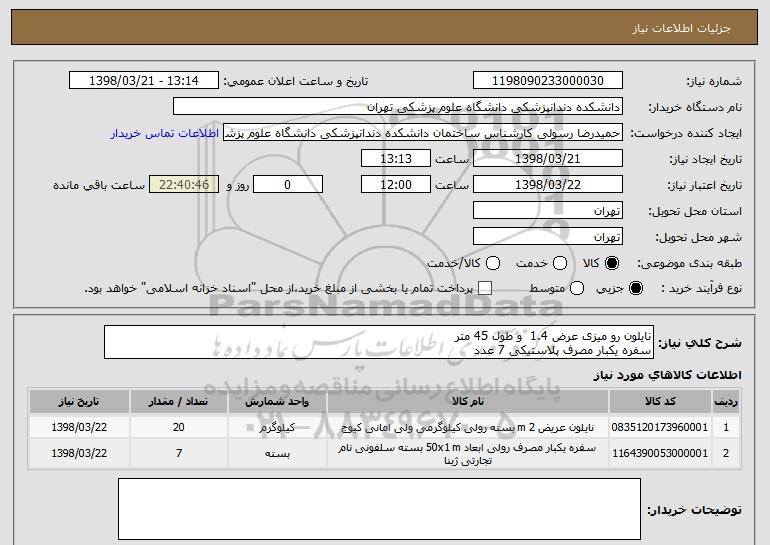
Task: Click the استان محل تحویل field تهران
Action: pyautogui.click(x=548, y=211)
